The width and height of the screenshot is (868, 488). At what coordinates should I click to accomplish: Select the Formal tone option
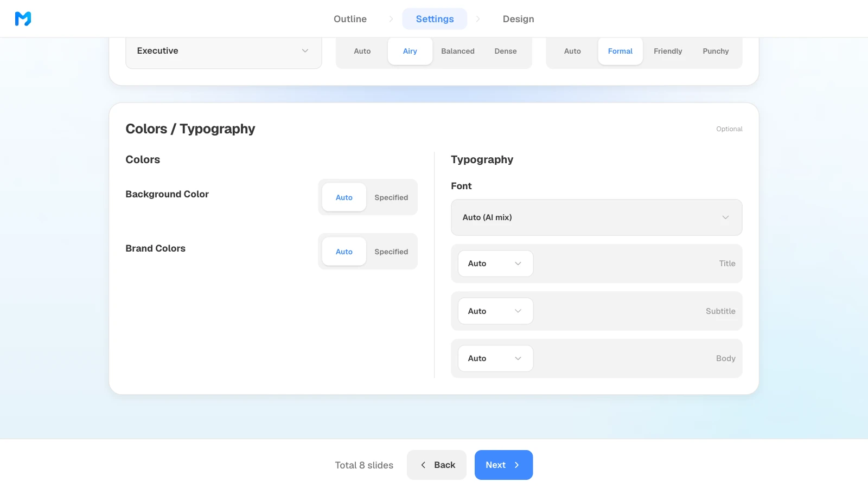[x=620, y=51]
